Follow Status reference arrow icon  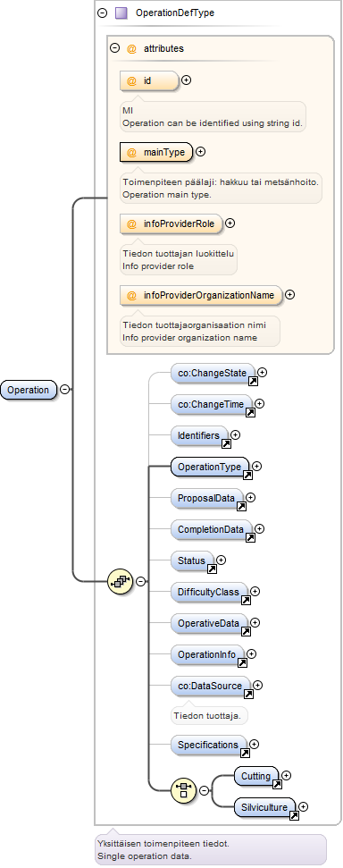click(212, 569)
